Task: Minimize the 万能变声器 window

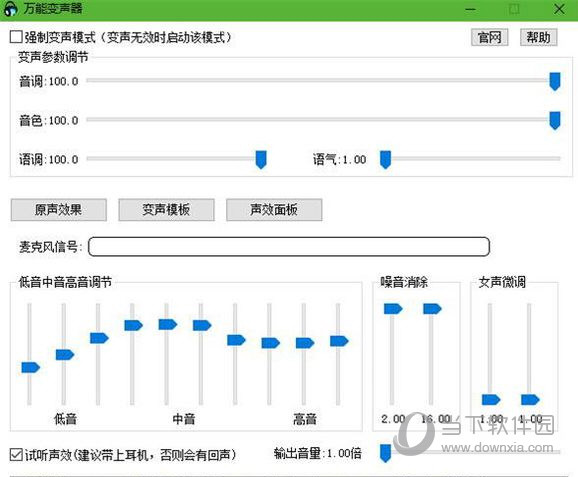Action: click(x=470, y=9)
